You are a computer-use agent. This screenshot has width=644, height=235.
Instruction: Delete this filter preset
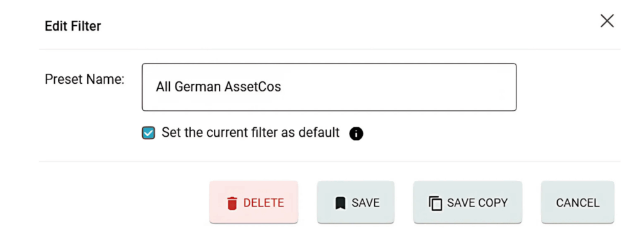(253, 202)
